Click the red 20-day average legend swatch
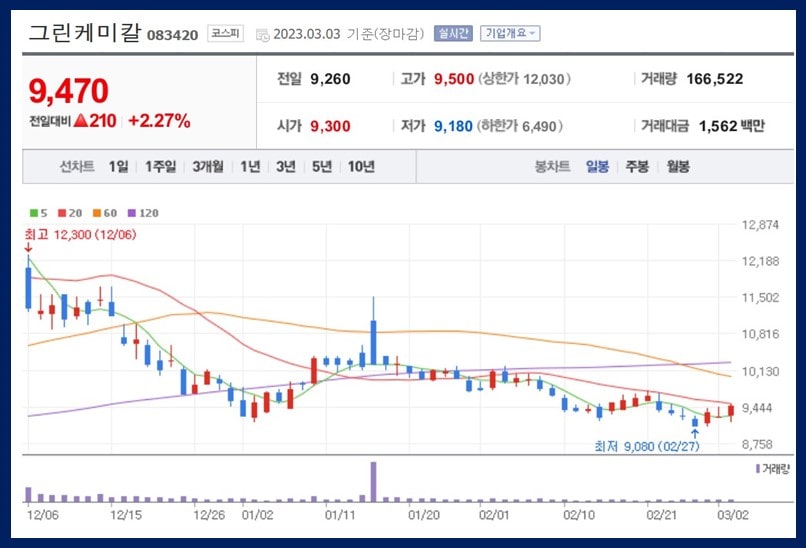806x548 pixels. tap(62, 213)
